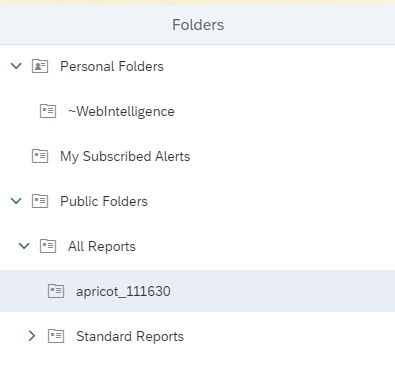The image size is (395, 373).
Task: Collapse the All Reports chevron
Action: click(24, 246)
